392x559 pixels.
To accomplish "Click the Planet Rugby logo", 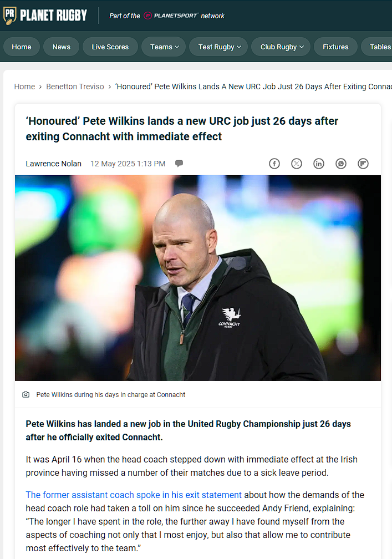I will (45, 16).
